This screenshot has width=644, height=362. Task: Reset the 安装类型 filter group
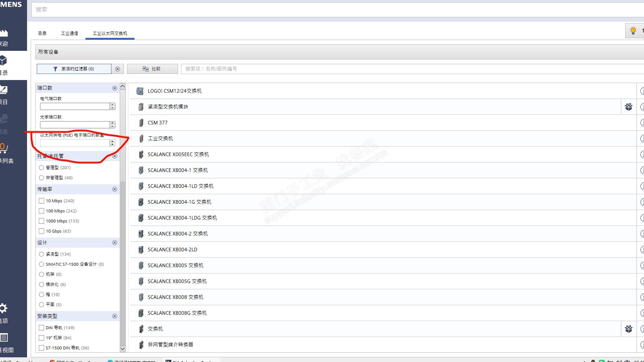[115, 316]
